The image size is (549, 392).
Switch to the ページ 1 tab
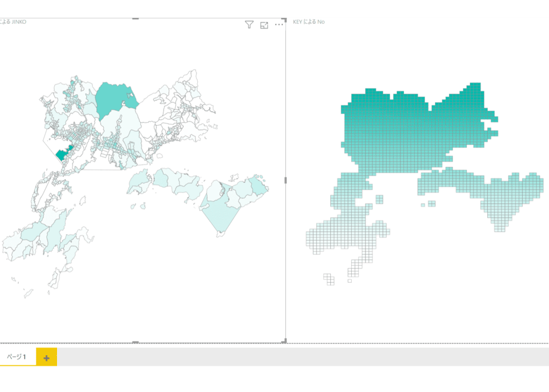(17, 356)
